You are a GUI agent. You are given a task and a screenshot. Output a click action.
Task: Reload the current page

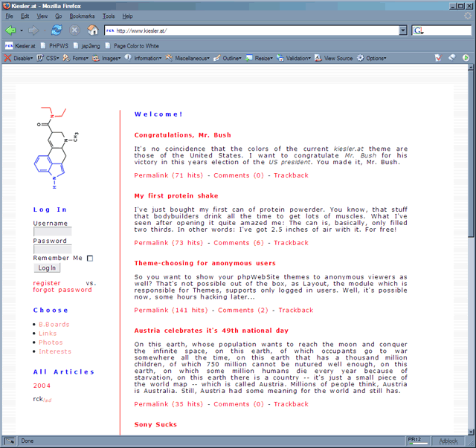click(x=57, y=30)
